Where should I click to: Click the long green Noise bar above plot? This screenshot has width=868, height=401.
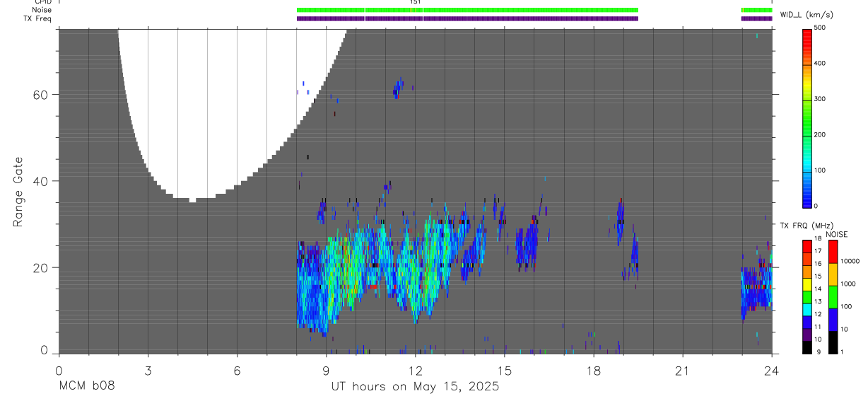pos(467,10)
